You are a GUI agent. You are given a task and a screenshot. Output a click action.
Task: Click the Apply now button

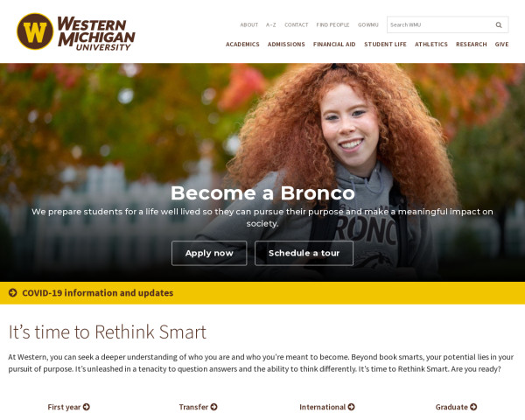(209, 253)
